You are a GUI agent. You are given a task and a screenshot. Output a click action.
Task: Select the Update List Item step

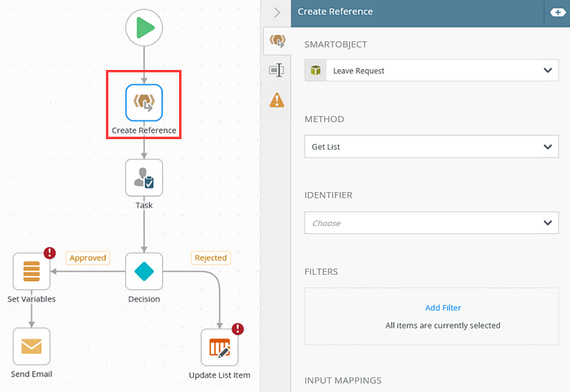tap(220, 347)
